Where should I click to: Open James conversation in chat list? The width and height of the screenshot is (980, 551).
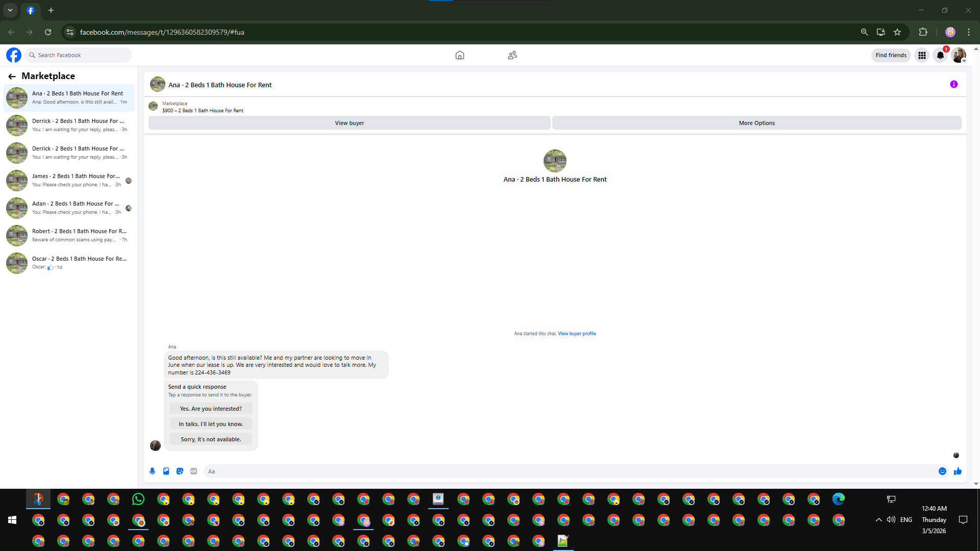(69, 180)
